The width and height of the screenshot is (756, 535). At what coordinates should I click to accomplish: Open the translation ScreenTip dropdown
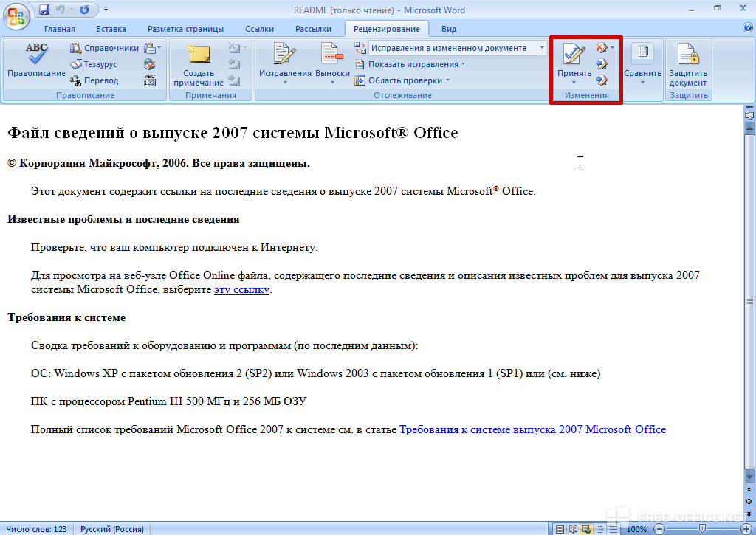pos(152,48)
